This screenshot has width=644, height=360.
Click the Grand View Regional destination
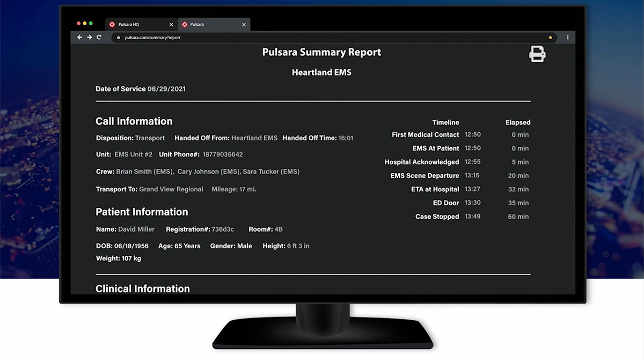pyautogui.click(x=171, y=189)
